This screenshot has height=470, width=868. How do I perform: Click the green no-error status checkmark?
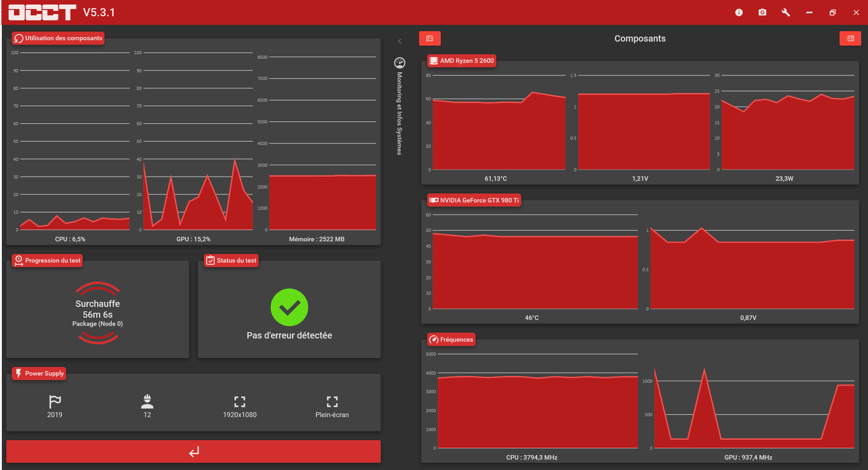point(289,307)
